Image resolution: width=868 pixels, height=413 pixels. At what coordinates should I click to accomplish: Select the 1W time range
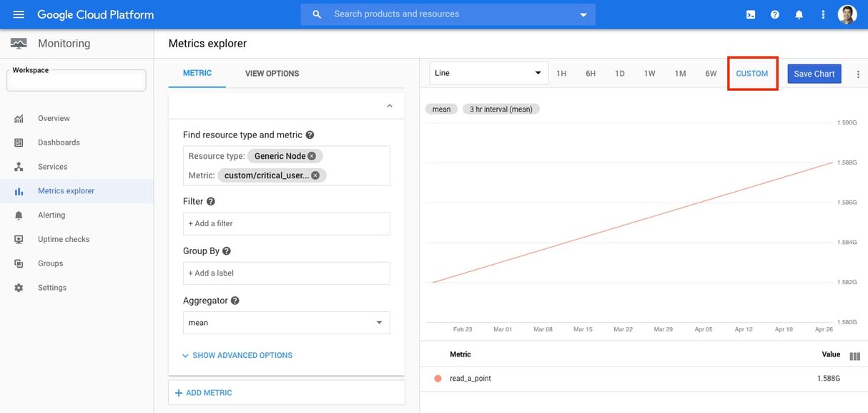tap(649, 74)
